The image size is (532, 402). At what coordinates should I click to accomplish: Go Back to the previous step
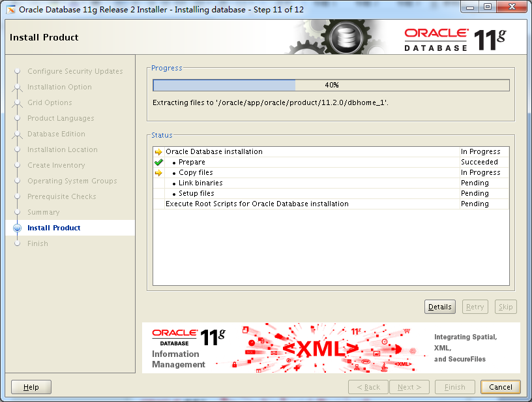(x=368, y=387)
